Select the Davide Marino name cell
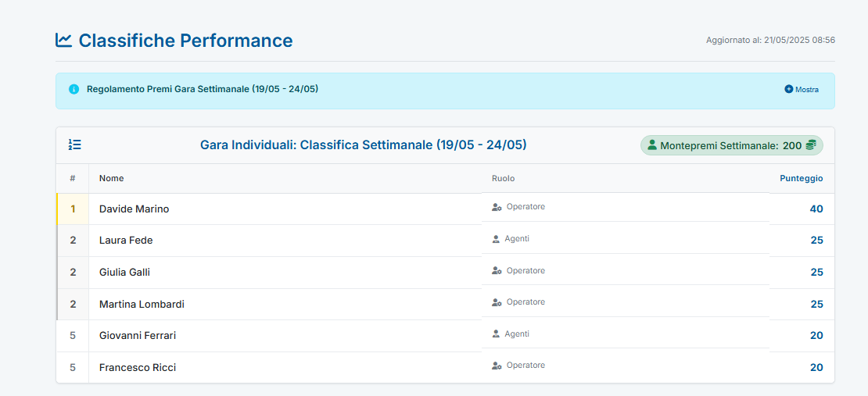This screenshot has height=396, width=868. [x=285, y=209]
